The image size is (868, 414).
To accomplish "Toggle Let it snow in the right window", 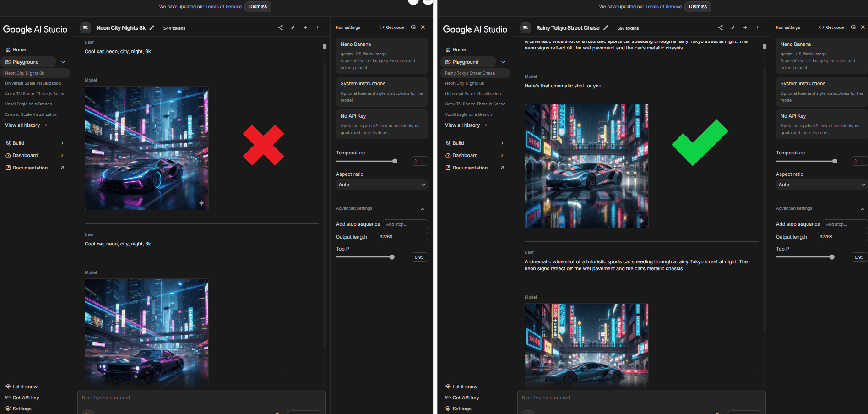I will pyautogui.click(x=461, y=387).
